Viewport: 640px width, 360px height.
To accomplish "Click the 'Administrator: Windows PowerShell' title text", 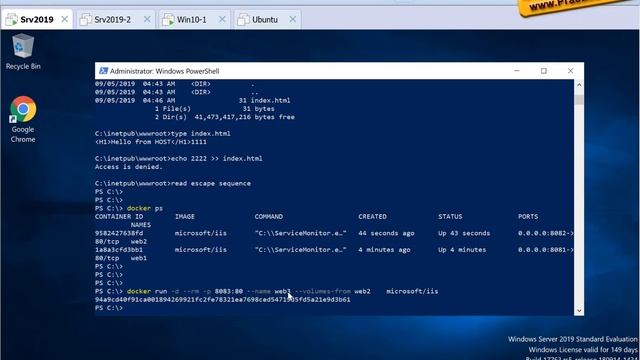I will tap(164, 71).
